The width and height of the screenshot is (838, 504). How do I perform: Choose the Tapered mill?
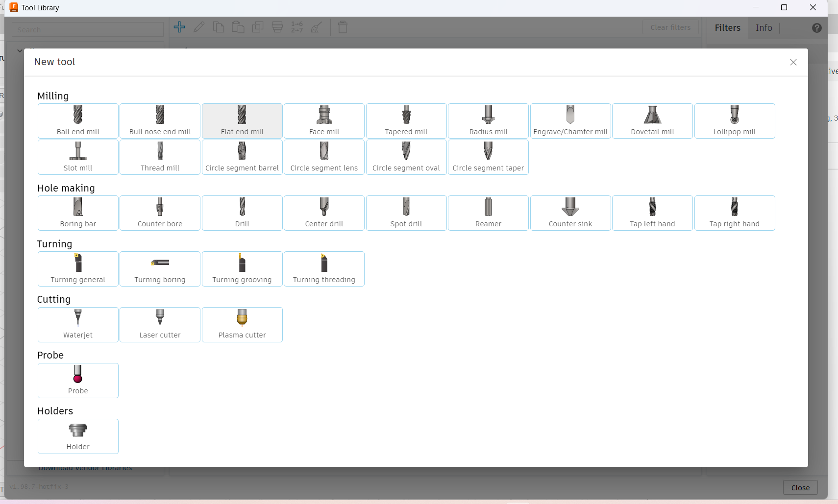coord(406,121)
